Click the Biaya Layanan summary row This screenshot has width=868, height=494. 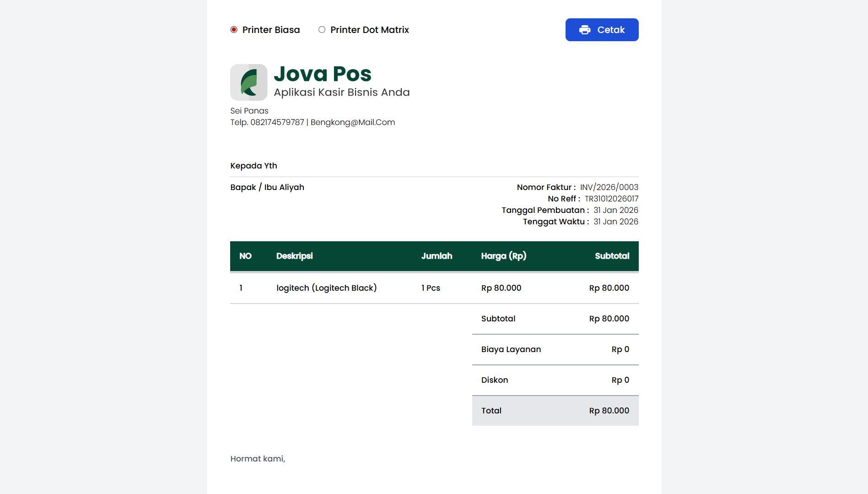click(x=555, y=349)
